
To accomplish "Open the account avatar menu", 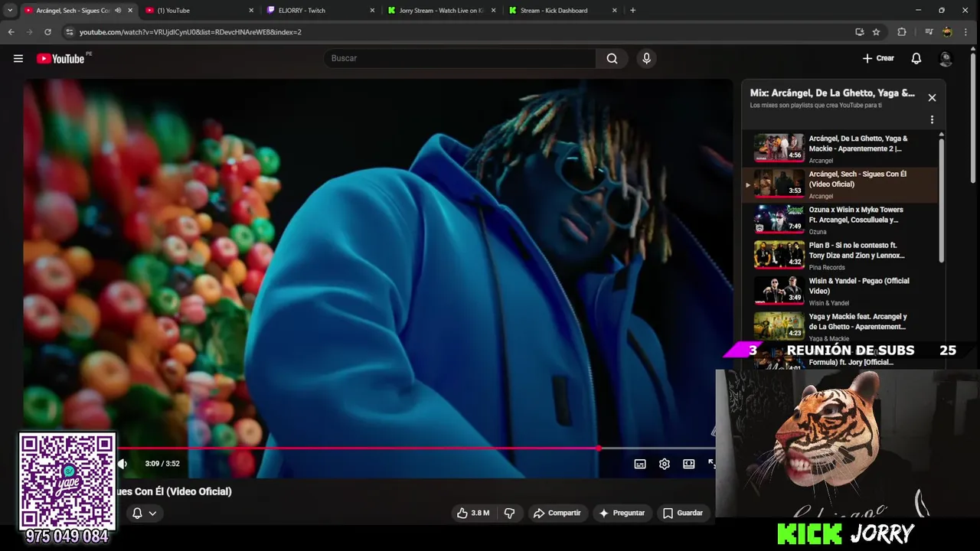I will pos(946,58).
